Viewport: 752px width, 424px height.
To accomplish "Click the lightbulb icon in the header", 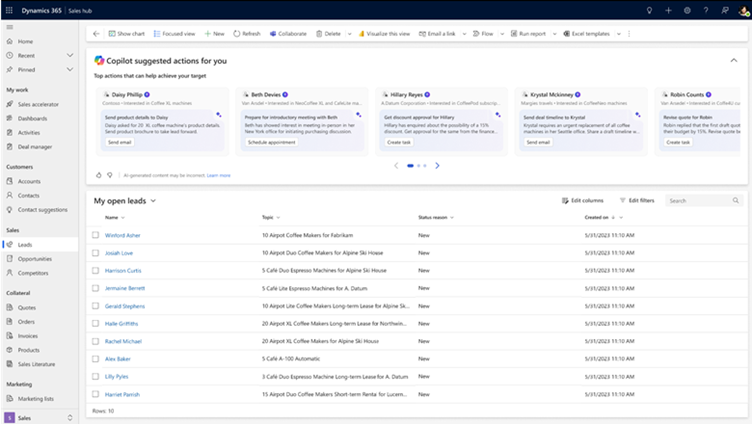I will click(x=651, y=10).
